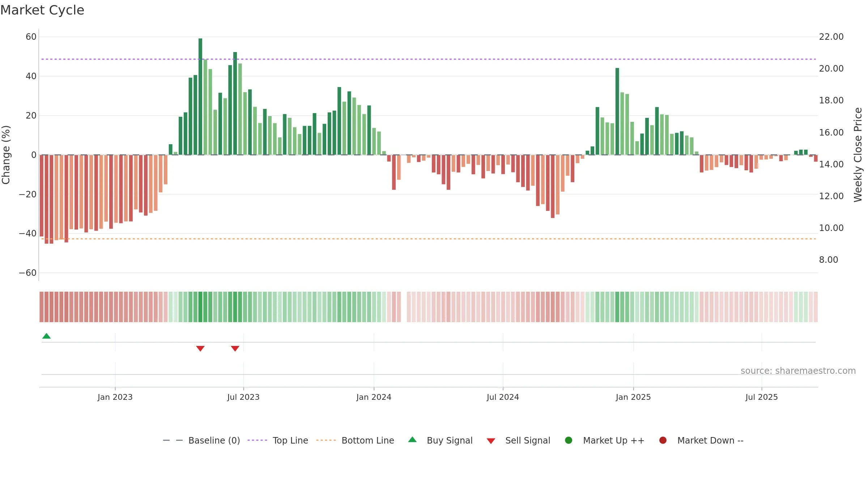Image resolution: width=868 pixels, height=488 pixels.
Task: Click the 40 tick on Change axis
Action: (x=31, y=76)
